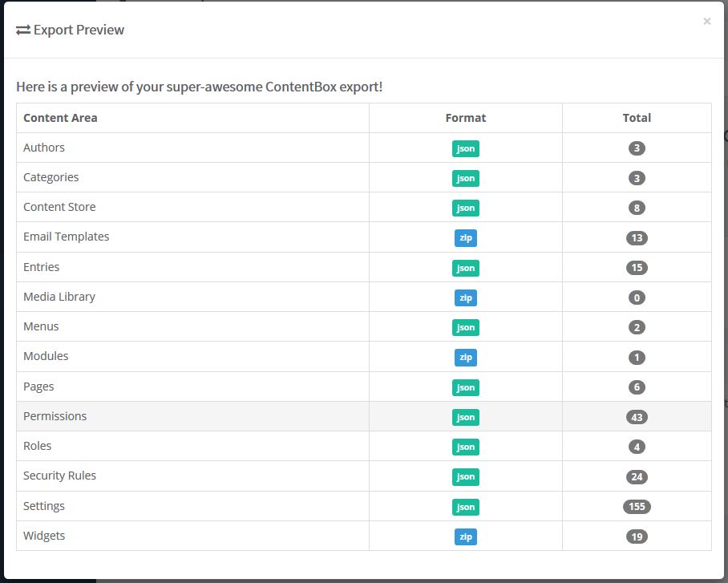This screenshot has height=583, width=728.
Task: Select the zip badge in Modules row
Action: point(465,357)
